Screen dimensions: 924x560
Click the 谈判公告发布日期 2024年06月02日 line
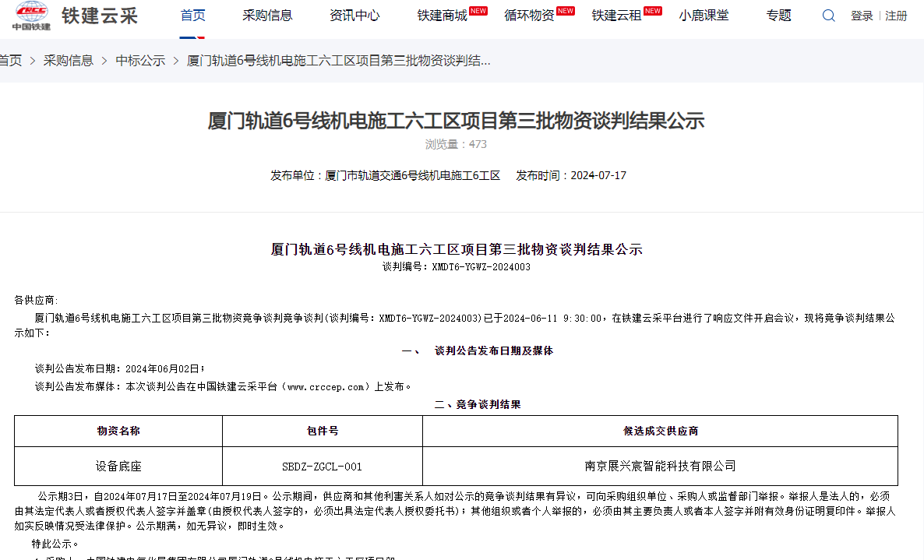point(120,368)
